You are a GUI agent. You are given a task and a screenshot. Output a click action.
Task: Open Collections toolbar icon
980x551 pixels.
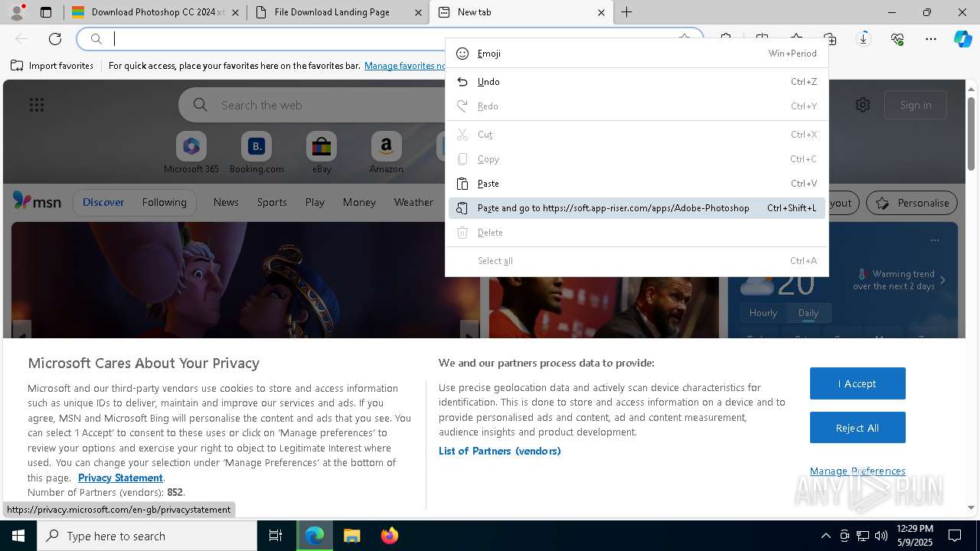(x=830, y=39)
